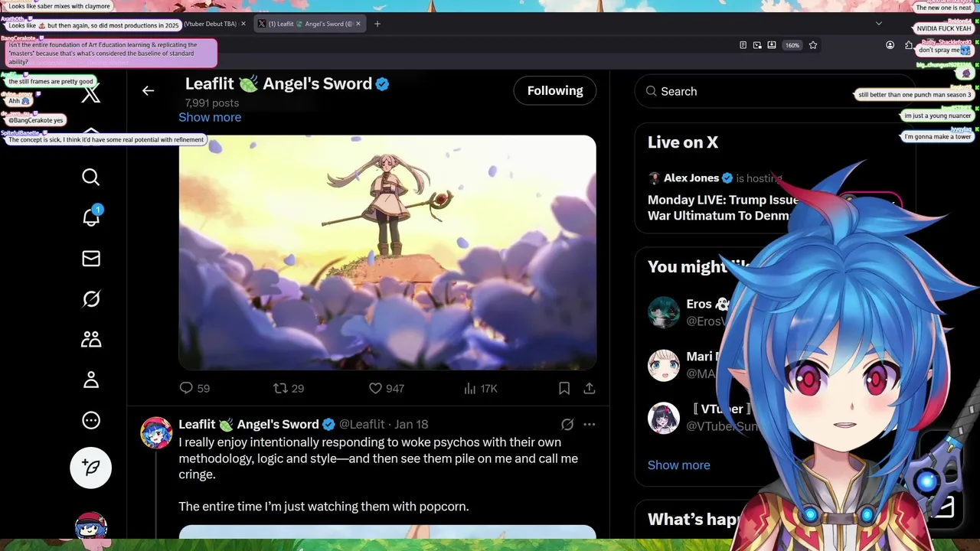Switch to the Vtuber Debut TBA tab

(211, 24)
